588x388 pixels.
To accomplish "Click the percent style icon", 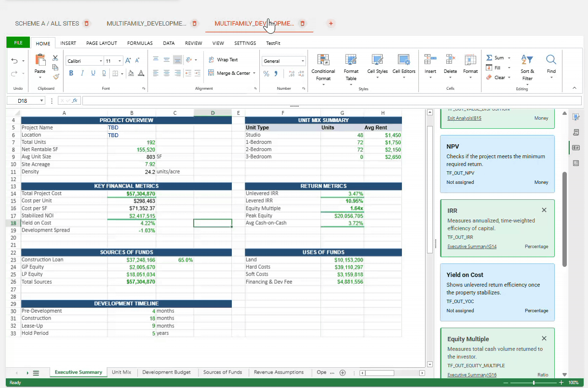I will coord(267,74).
